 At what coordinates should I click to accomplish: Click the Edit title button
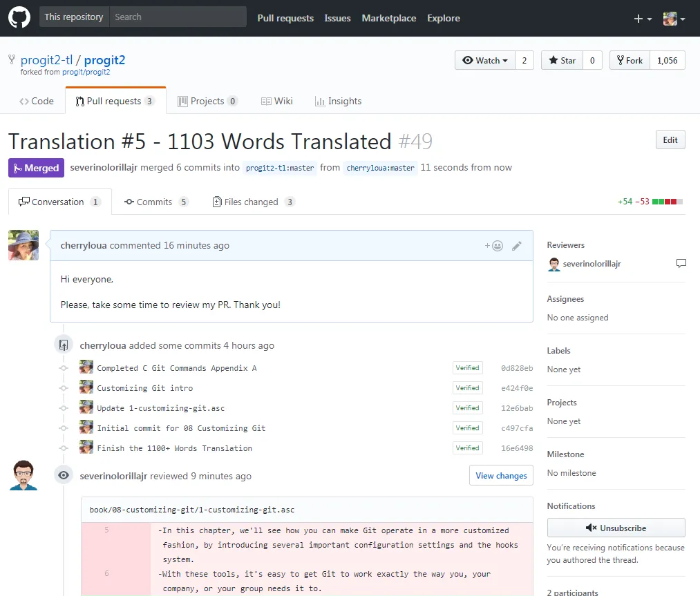coord(670,140)
